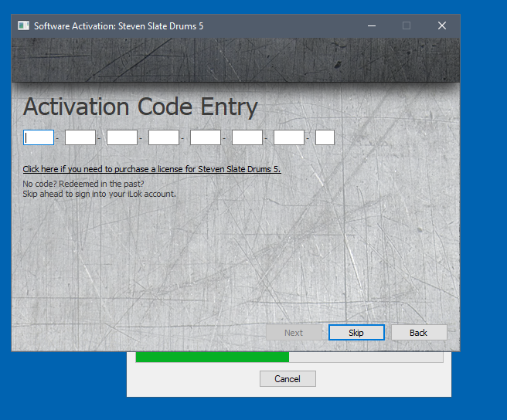Click the title 'Software Activation: Steven Slate Drums 5'

119,25
